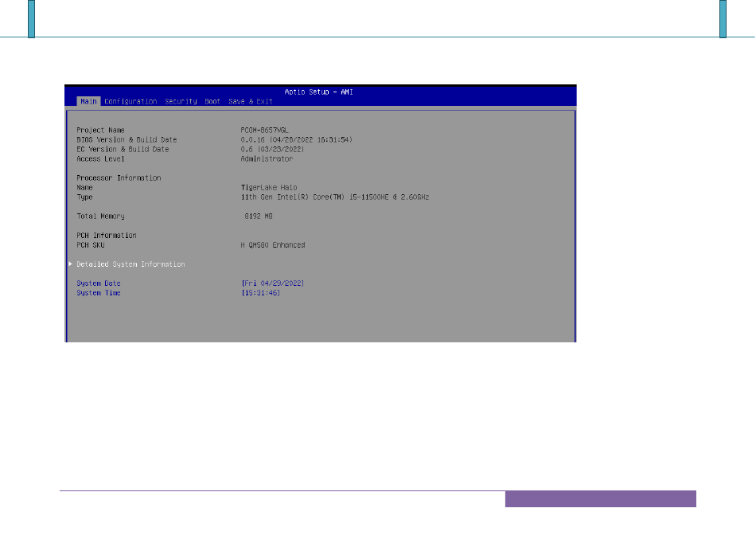Click the Total Memory label
The height and width of the screenshot is (535, 756).
(x=100, y=216)
